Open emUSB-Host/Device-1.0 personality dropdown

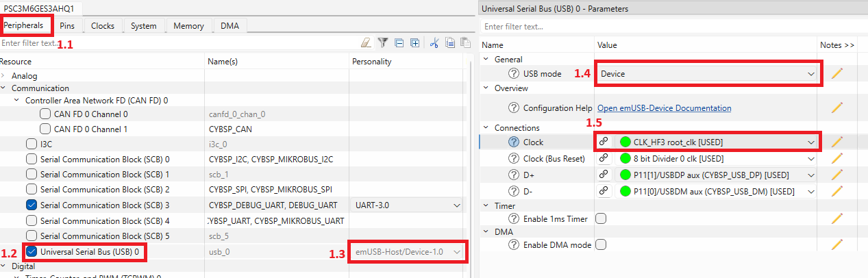pyautogui.click(x=408, y=252)
